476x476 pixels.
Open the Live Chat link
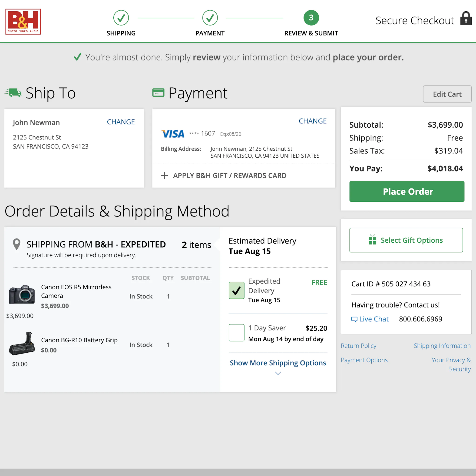pos(374,319)
